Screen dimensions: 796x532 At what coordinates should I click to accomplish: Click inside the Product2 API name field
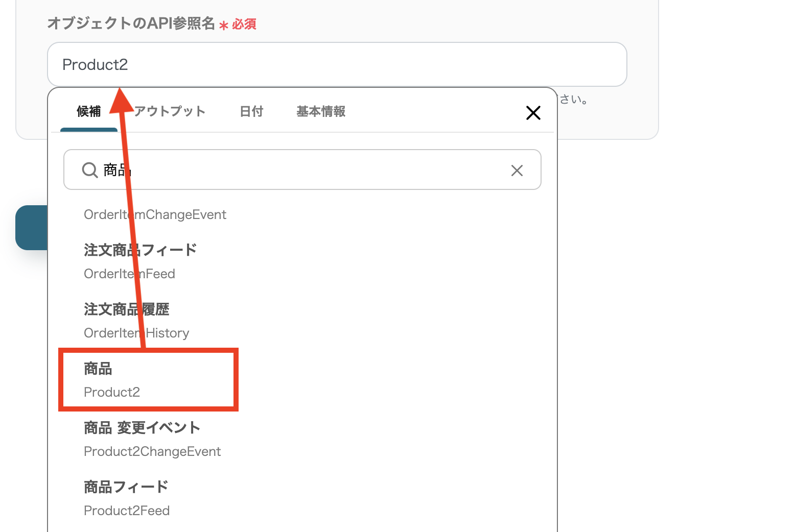pos(336,64)
